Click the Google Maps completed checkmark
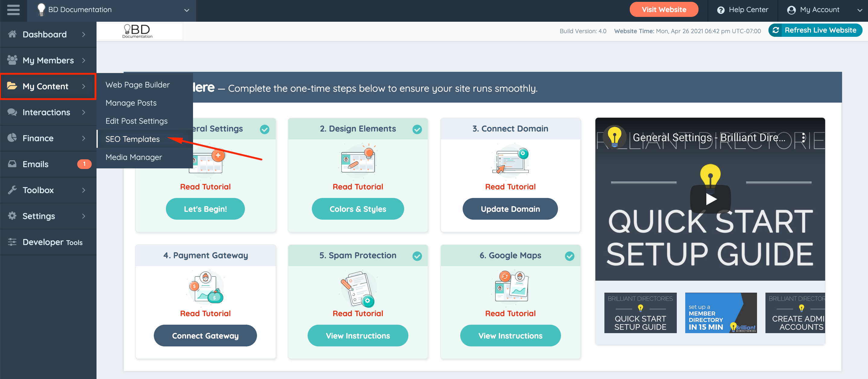This screenshot has width=868, height=379. 569,256
